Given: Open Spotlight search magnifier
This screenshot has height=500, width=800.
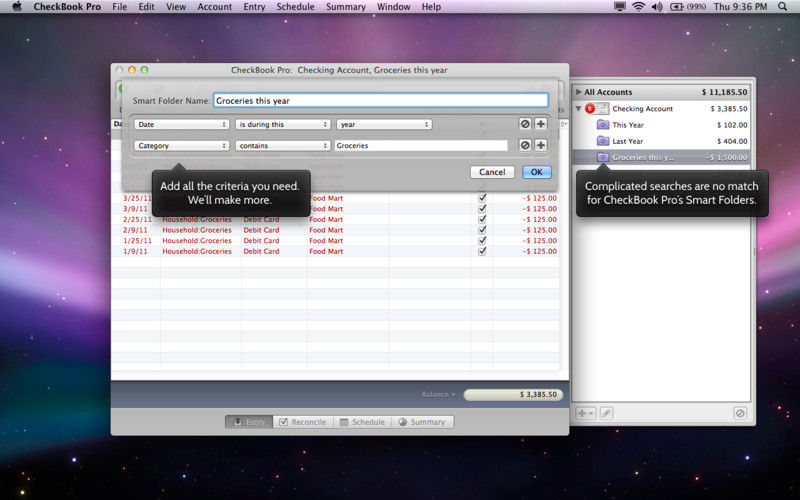Looking at the screenshot, I should pyautogui.click(x=783, y=7).
